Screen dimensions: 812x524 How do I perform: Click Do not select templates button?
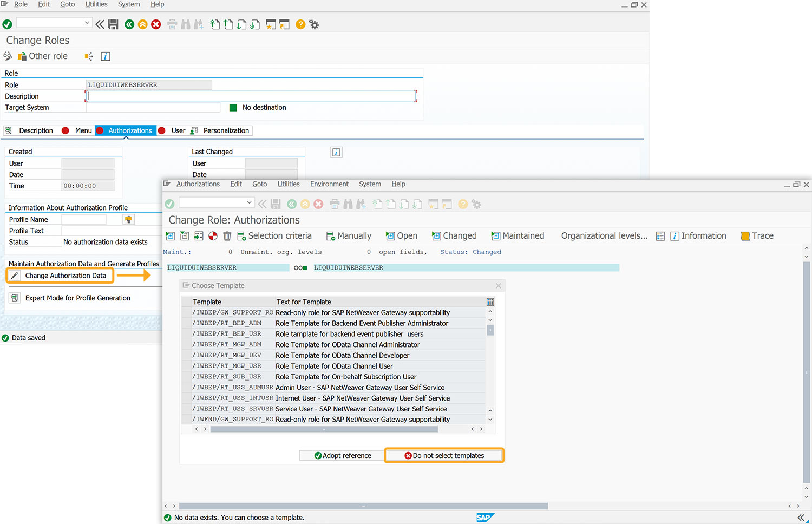point(444,456)
